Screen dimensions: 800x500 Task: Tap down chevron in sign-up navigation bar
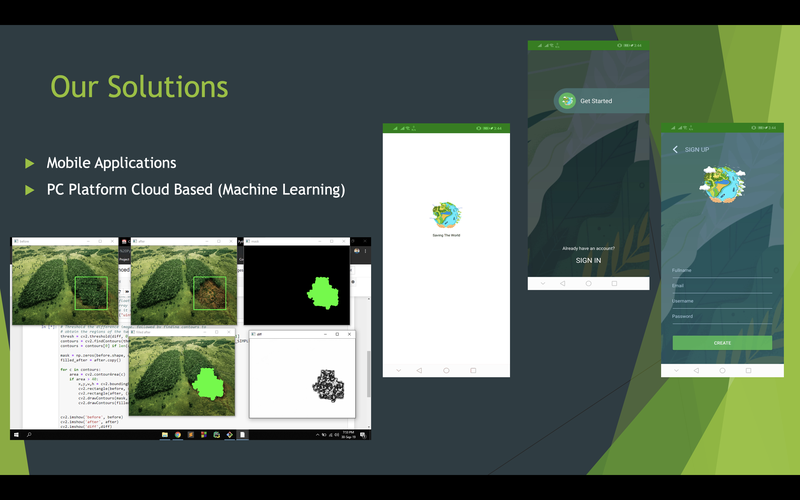pyautogui.click(x=676, y=369)
